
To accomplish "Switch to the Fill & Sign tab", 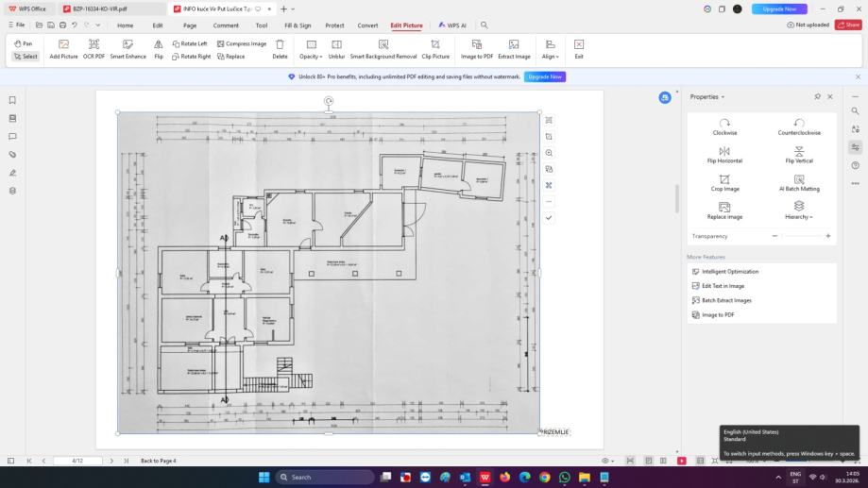I will (x=298, y=25).
